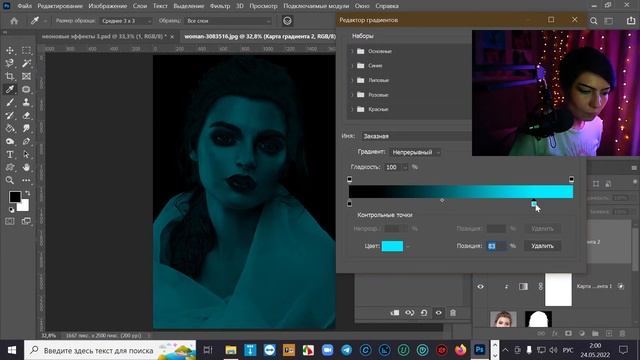Click the trash icon in Properties panel
This screenshot has width=640, height=360.
(453, 313)
